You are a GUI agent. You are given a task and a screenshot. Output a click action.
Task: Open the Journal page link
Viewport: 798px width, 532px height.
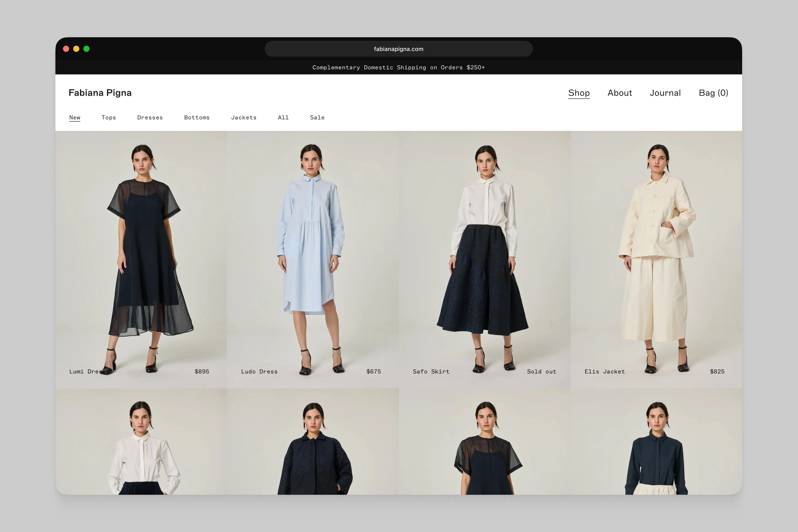(x=665, y=93)
